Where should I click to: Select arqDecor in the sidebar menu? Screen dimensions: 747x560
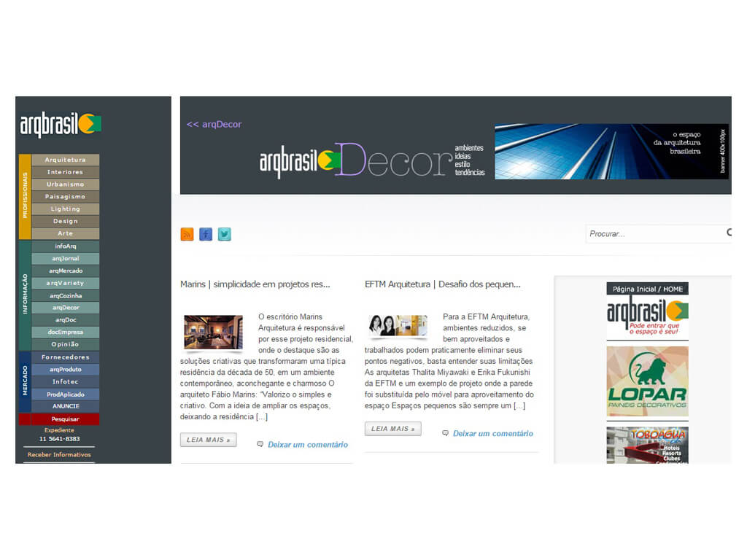tap(65, 308)
